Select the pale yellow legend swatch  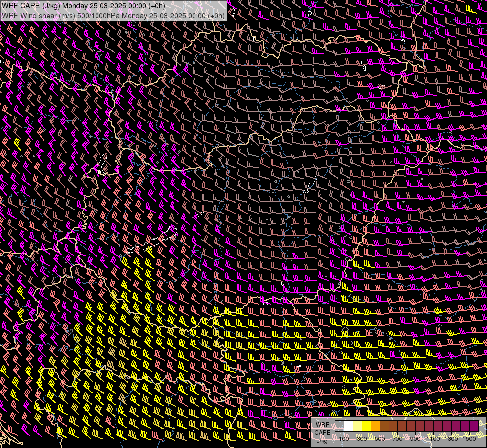[358, 426]
